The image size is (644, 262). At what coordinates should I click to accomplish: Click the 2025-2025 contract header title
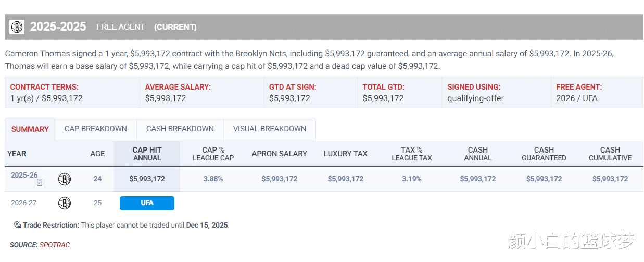[x=58, y=27]
